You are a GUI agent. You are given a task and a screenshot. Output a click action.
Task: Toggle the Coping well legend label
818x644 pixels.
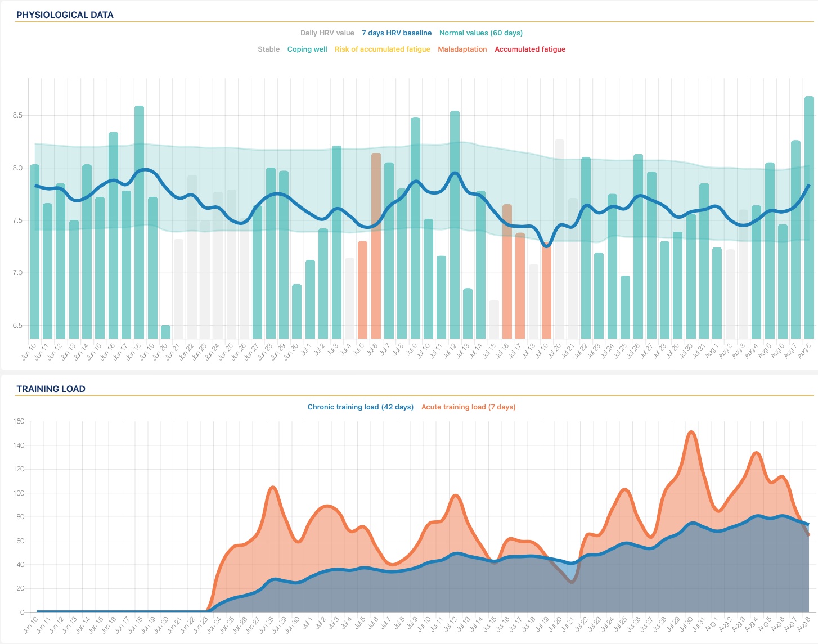coord(307,49)
